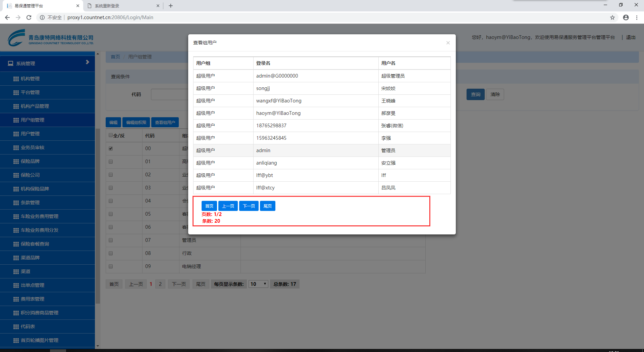Open 保险公司 in the sidebar menu

(x=47, y=175)
